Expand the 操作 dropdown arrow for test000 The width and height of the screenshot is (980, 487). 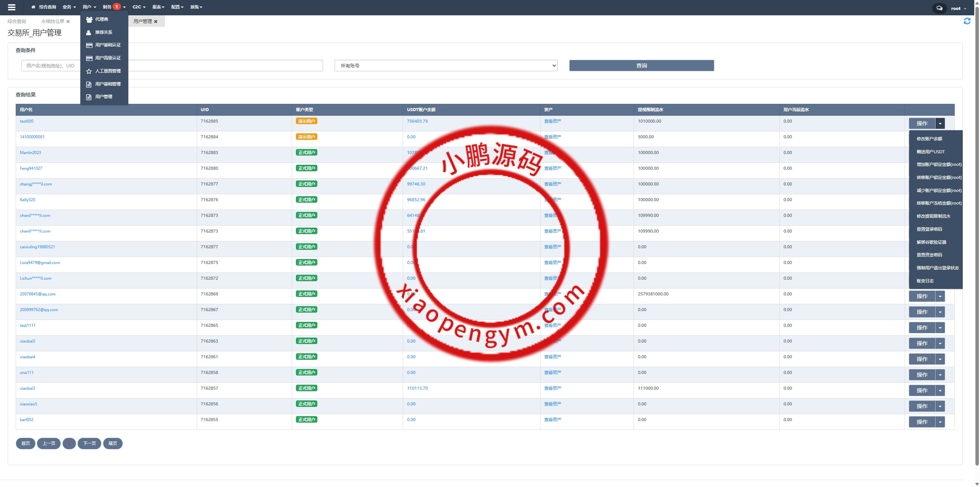(x=940, y=123)
